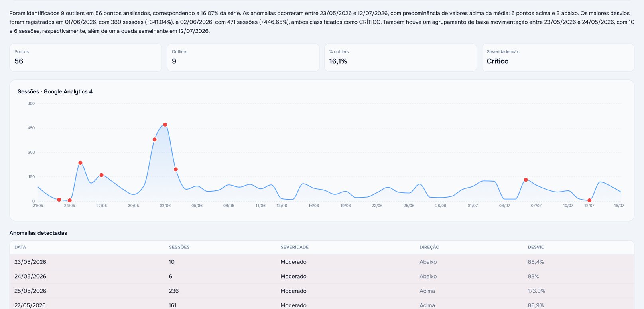Click the 02/06 x-axis label
Image resolution: width=644 pixels, height=309 pixels.
point(165,206)
